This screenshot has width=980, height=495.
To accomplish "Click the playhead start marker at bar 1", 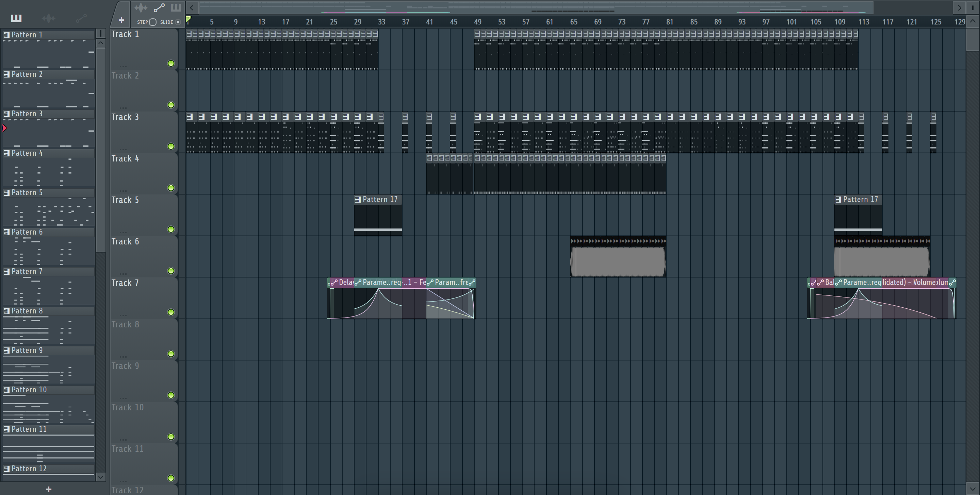I will 188,19.
